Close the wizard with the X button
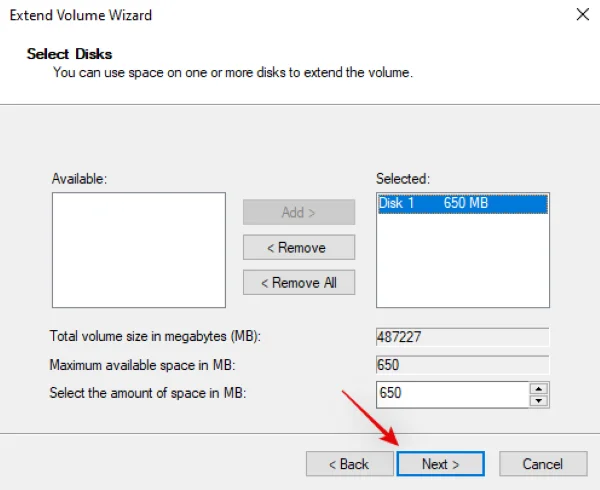Image resolution: width=600 pixels, height=490 pixels. 582,15
